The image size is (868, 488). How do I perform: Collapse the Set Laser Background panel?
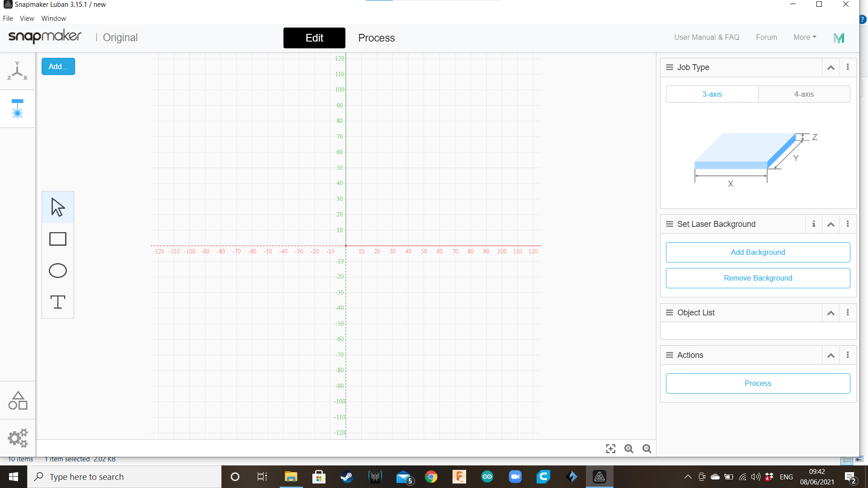pos(831,224)
